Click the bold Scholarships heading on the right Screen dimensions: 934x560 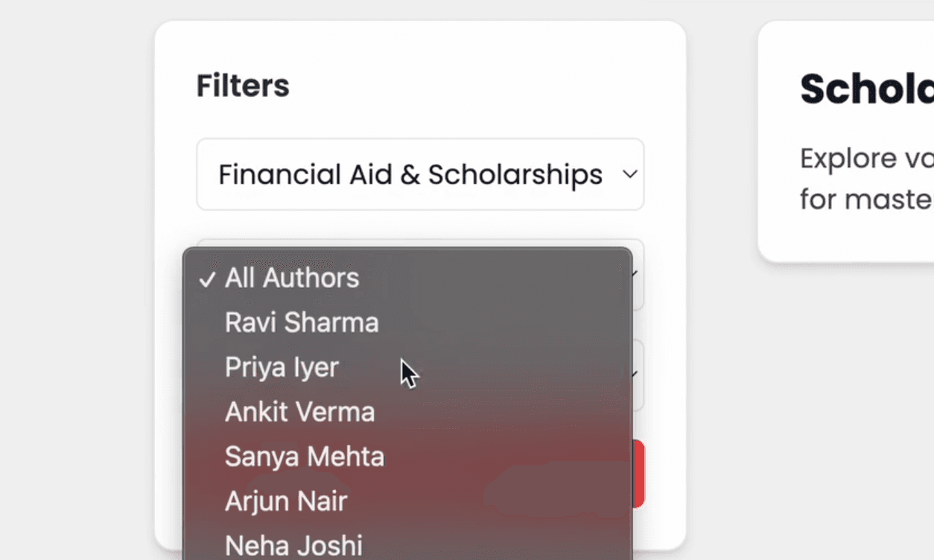point(867,89)
